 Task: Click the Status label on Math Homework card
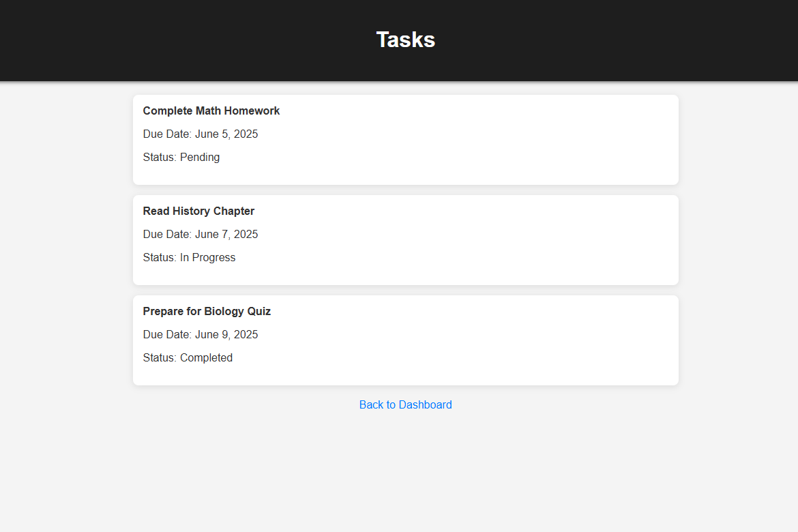[160, 157]
